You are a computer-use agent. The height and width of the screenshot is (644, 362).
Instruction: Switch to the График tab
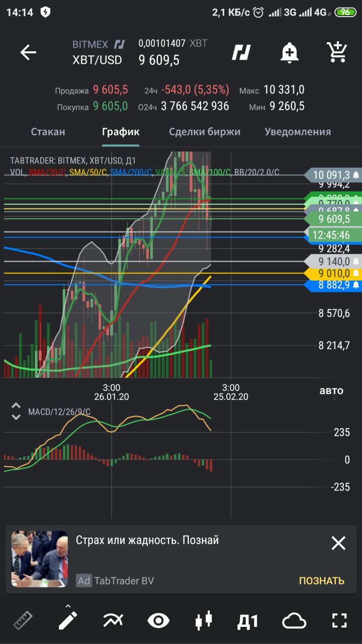[x=121, y=132]
